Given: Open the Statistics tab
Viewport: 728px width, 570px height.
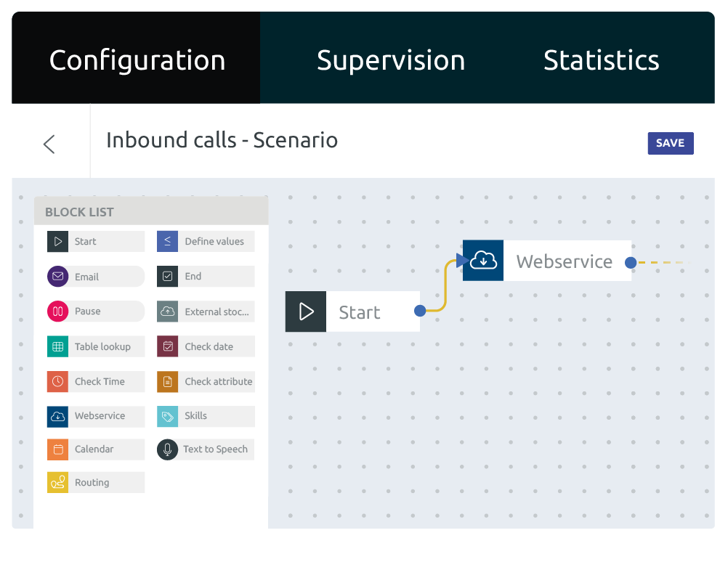Looking at the screenshot, I should point(601,60).
